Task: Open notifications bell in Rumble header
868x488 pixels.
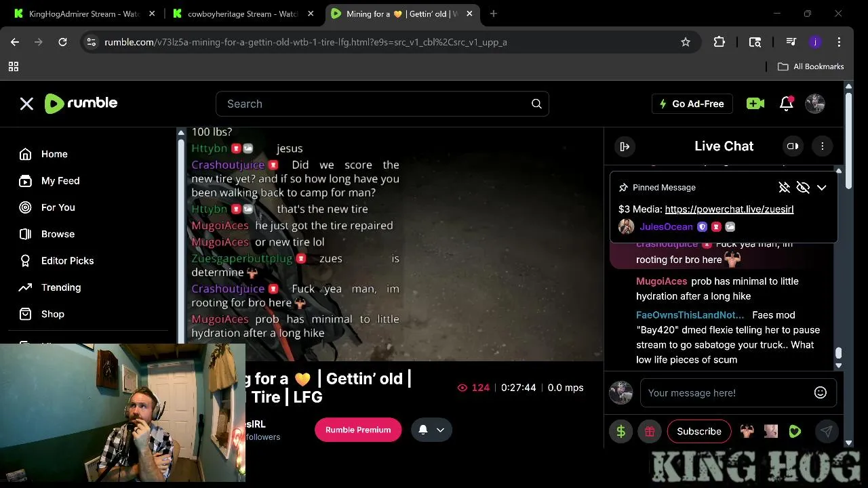Action: point(787,104)
